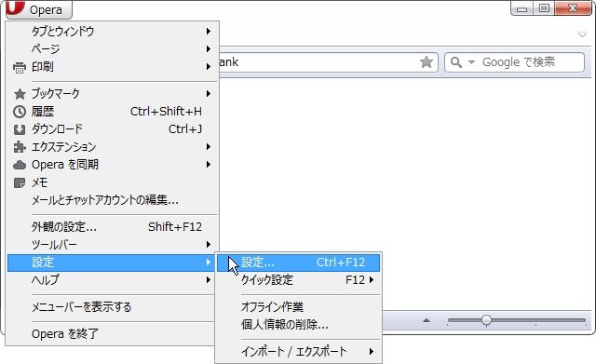Select 個人情報の削除...

(x=298, y=325)
